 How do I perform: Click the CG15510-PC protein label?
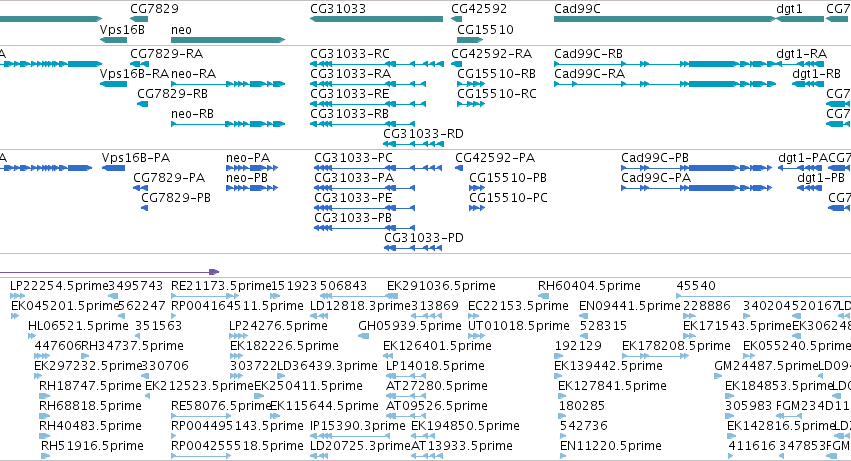coord(509,198)
